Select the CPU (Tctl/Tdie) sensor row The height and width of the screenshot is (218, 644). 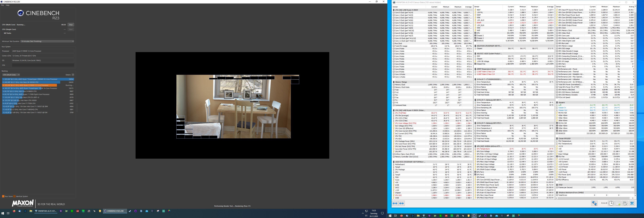pyautogui.click(x=432, y=113)
